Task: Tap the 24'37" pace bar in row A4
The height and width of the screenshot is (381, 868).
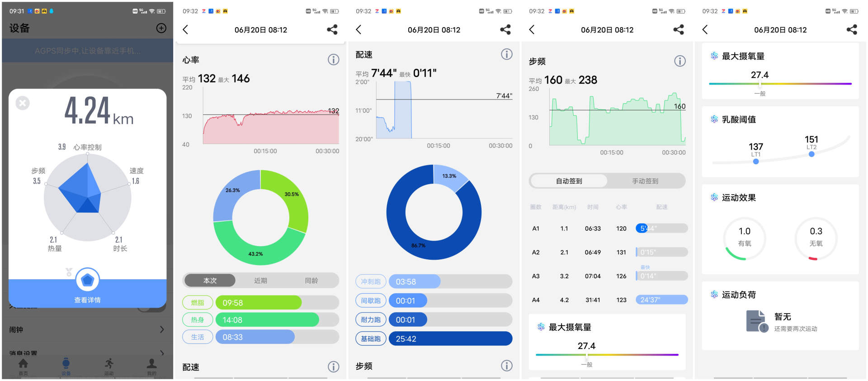Action: tap(662, 300)
